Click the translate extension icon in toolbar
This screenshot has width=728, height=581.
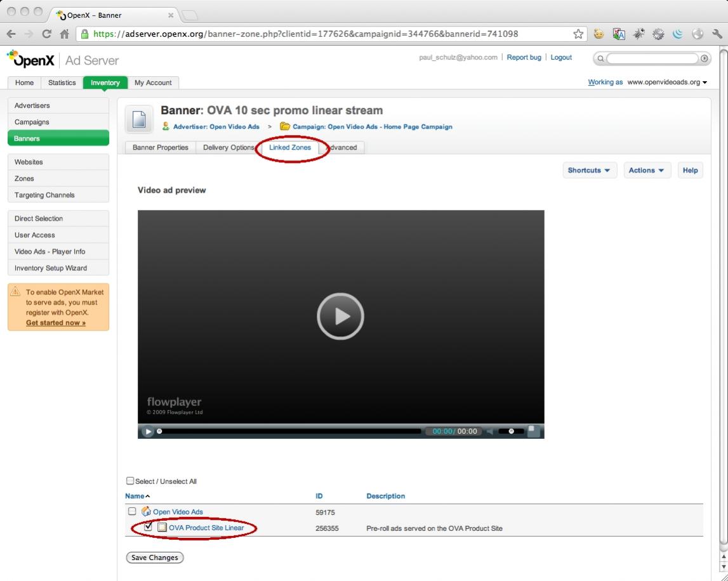point(619,34)
